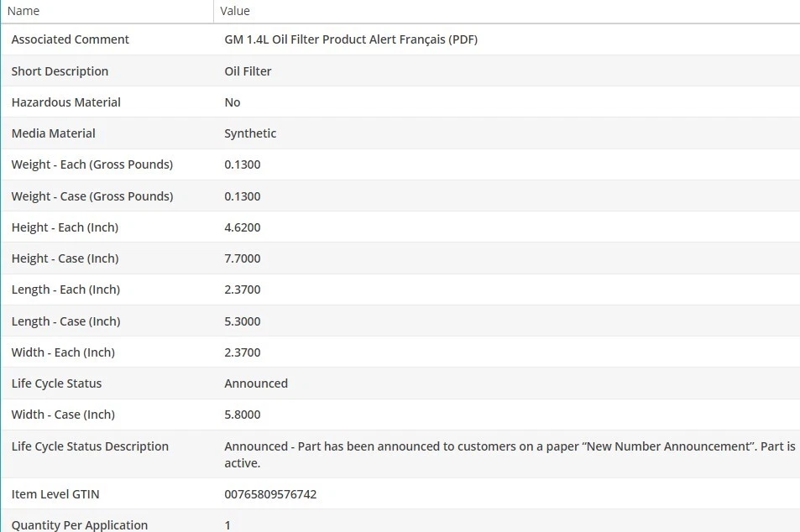Click the GTIN number 00765809576742
The image size is (800, 532).
coord(270,494)
